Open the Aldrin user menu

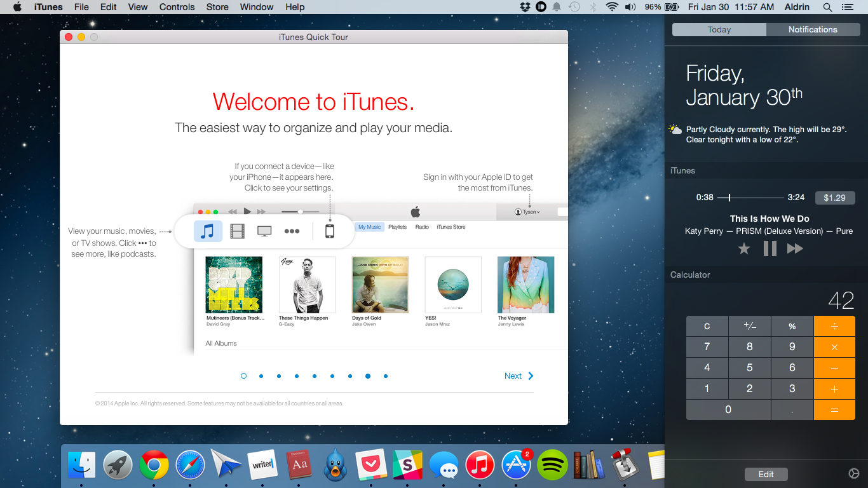click(x=797, y=7)
